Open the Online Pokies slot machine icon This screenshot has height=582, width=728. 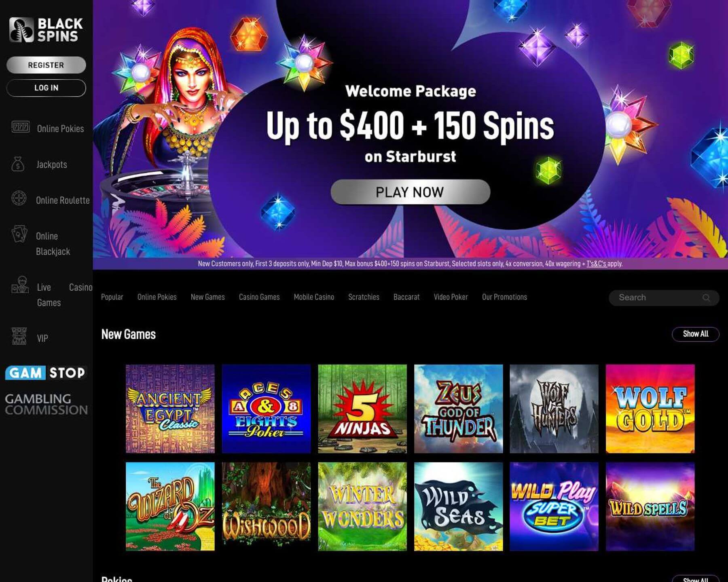click(x=20, y=127)
